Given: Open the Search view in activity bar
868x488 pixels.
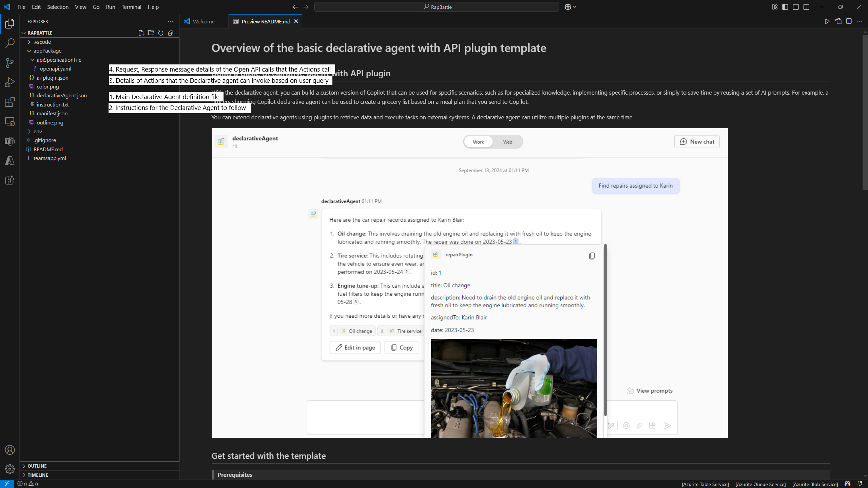Looking at the screenshot, I should [10, 43].
